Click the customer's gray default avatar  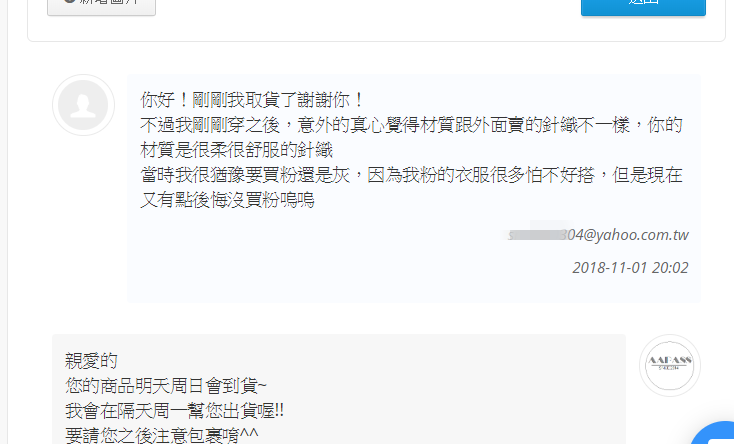[83, 105]
